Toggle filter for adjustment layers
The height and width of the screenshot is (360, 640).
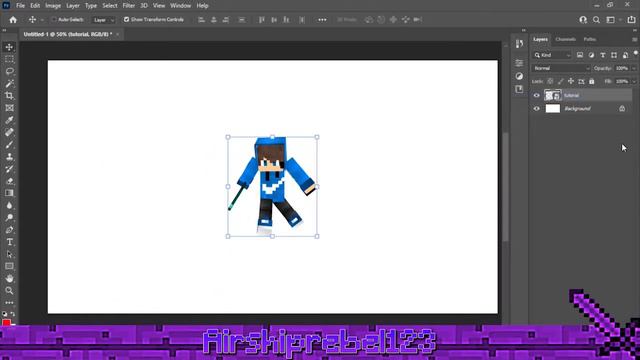point(591,55)
